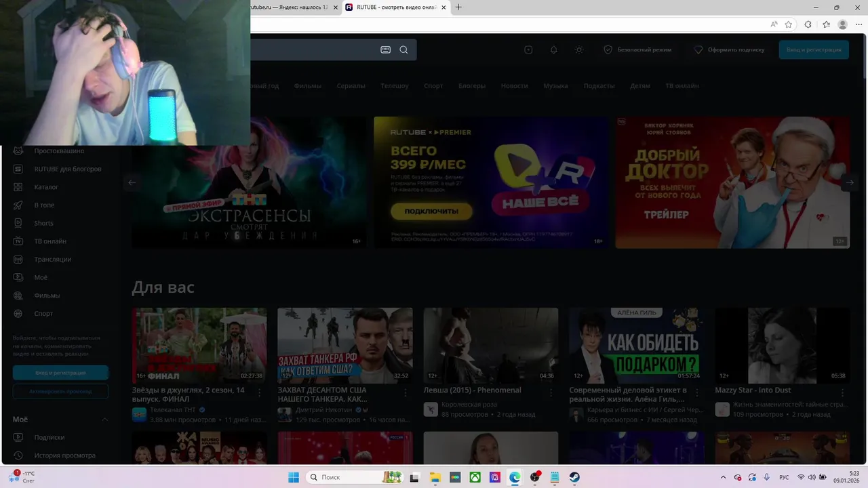
Task: Open Телешоу category tab
Action: (x=395, y=86)
